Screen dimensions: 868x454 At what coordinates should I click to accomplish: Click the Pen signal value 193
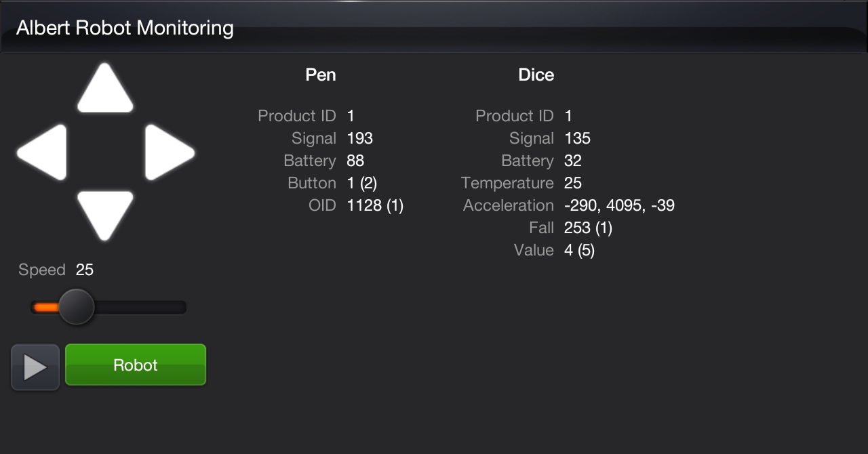(x=360, y=138)
